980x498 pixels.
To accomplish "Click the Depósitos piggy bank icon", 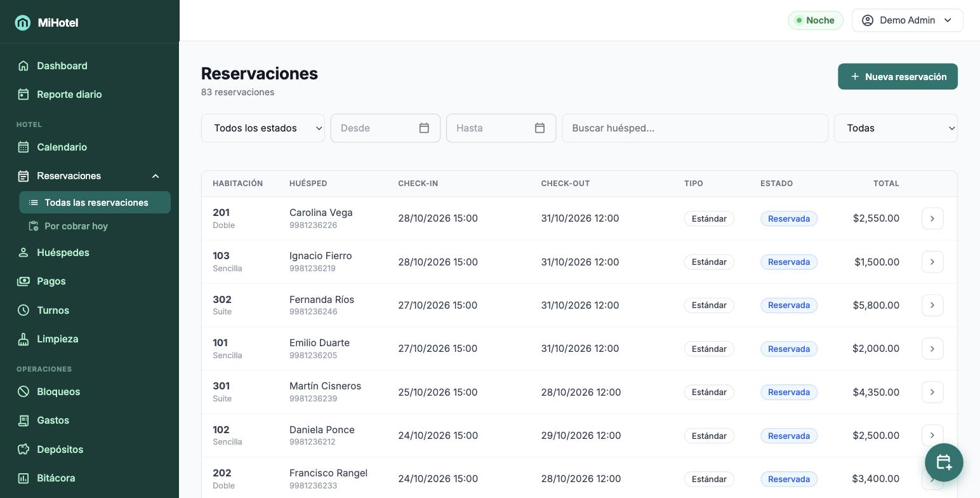I will pyautogui.click(x=23, y=450).
